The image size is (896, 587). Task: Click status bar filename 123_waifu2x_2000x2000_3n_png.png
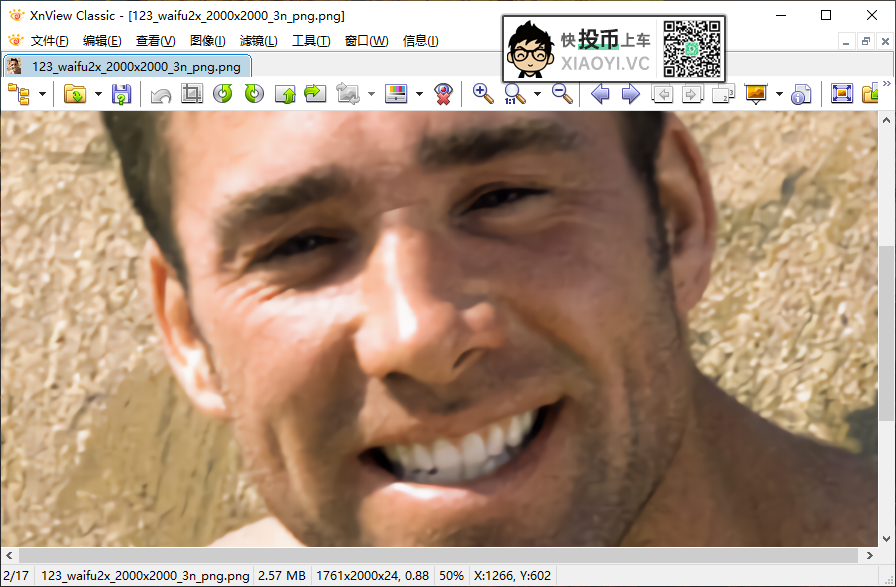(145, 576)
